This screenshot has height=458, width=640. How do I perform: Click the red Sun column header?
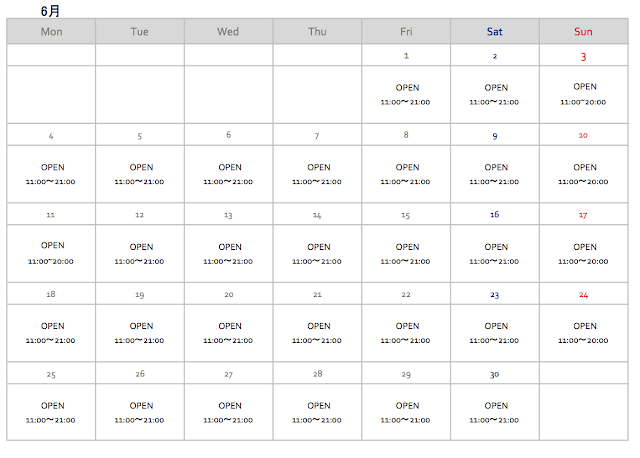point(583,32)
